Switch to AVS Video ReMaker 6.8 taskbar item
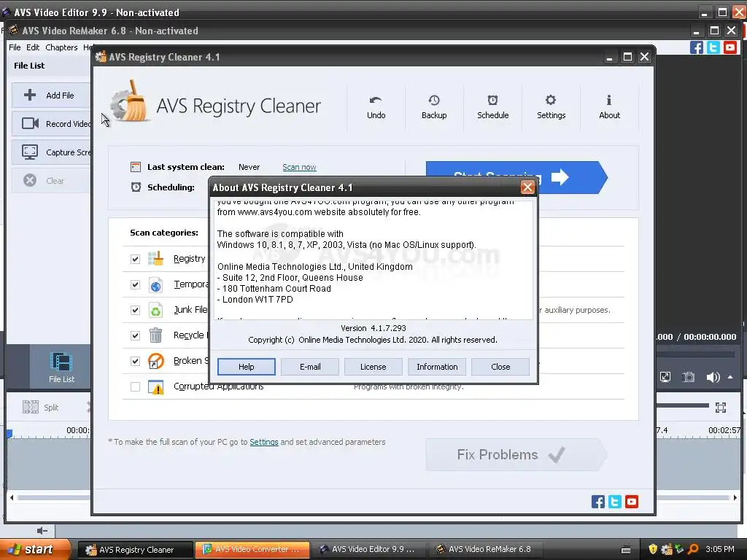The width and height of the screenshot is (747, 560). coord(485,550)
